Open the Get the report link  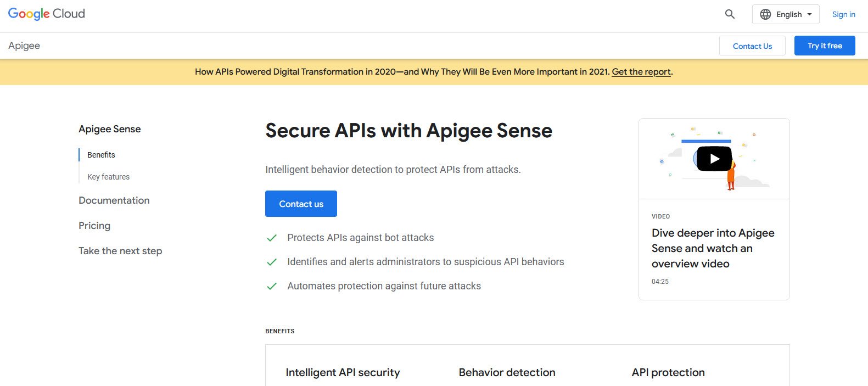[x=641, y=72]
